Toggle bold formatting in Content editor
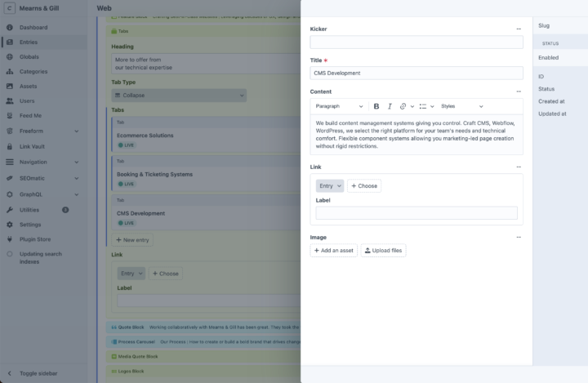588x383 pixels. (376, 106)
